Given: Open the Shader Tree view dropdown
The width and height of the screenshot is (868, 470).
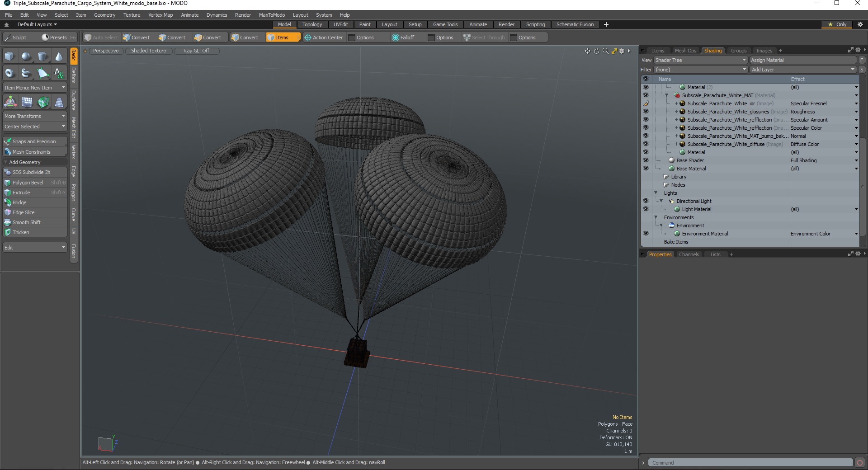Looking at the screenshot, I should pos(701,60).
